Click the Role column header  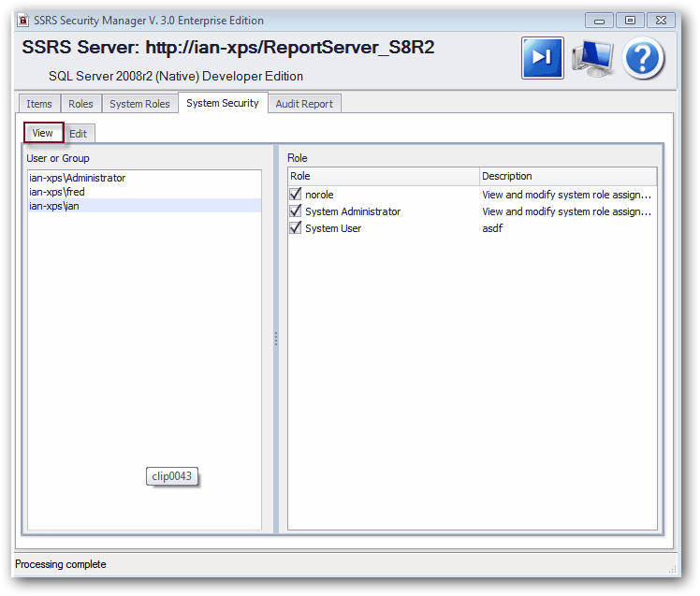(384, 176)
